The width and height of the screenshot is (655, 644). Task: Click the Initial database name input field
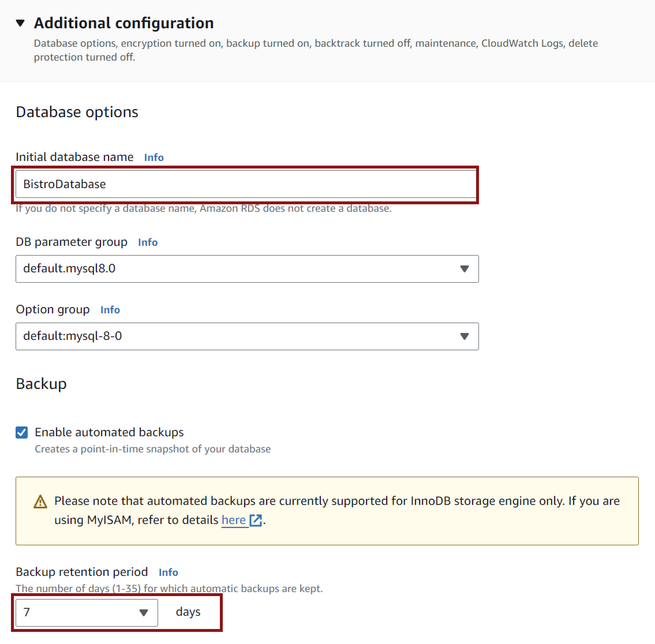(246, 184)
